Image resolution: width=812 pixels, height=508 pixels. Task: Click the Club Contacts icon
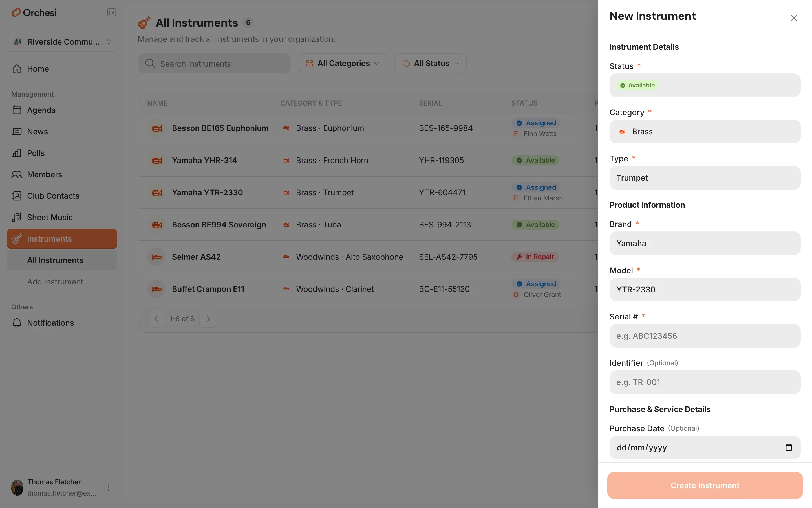(17, 196)
